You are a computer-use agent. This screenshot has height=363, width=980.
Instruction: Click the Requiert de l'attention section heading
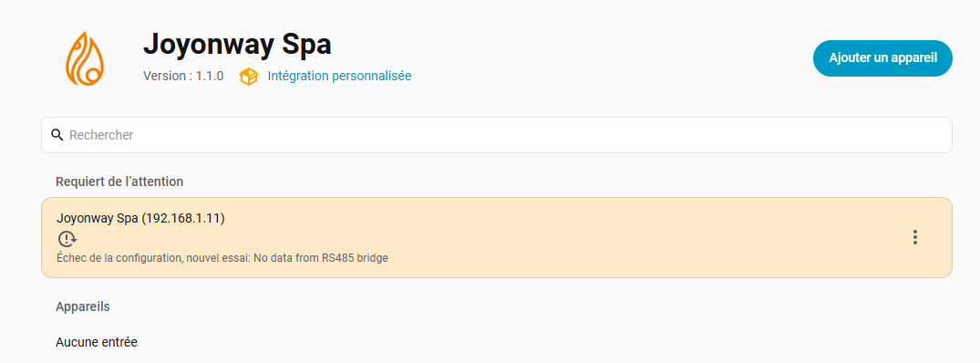tap(119, 181)
